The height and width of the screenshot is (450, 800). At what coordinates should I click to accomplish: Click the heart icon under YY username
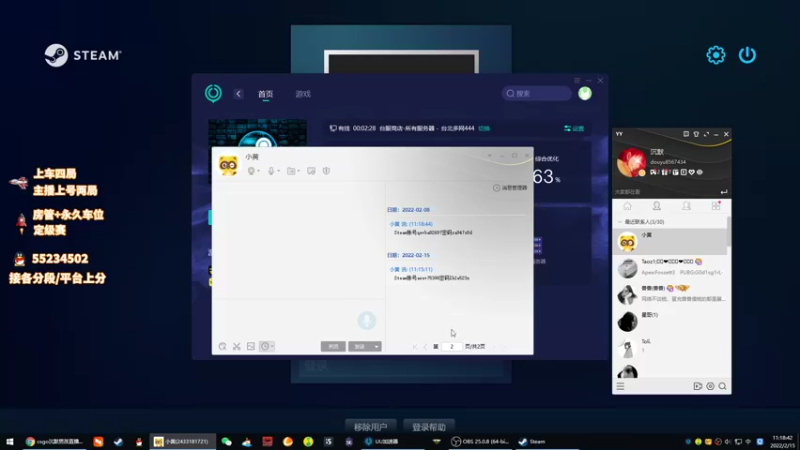click(x=691, y=172)
